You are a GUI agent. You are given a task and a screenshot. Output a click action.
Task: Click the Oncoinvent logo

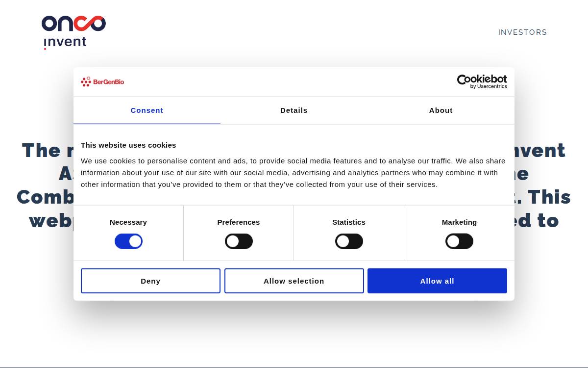pos(73,32)
